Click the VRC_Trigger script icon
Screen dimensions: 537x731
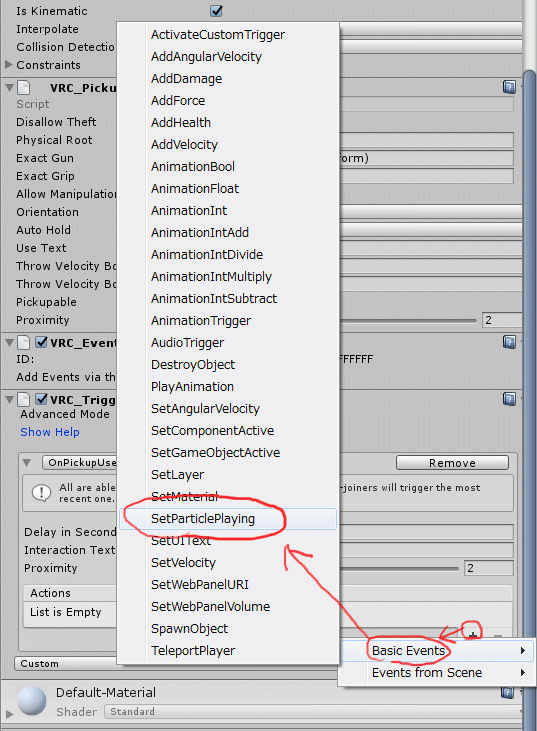point(23,400)
